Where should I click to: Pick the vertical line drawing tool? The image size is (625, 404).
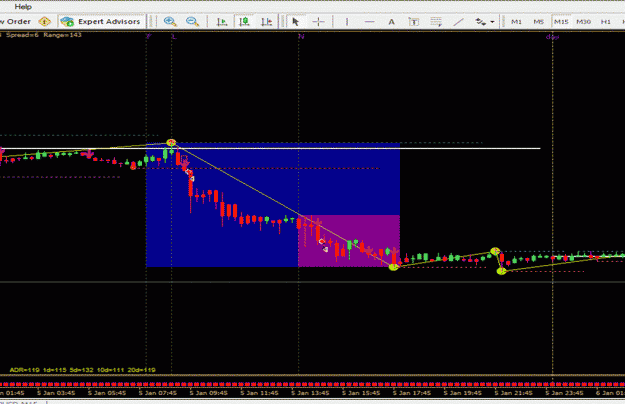point(347,22)
